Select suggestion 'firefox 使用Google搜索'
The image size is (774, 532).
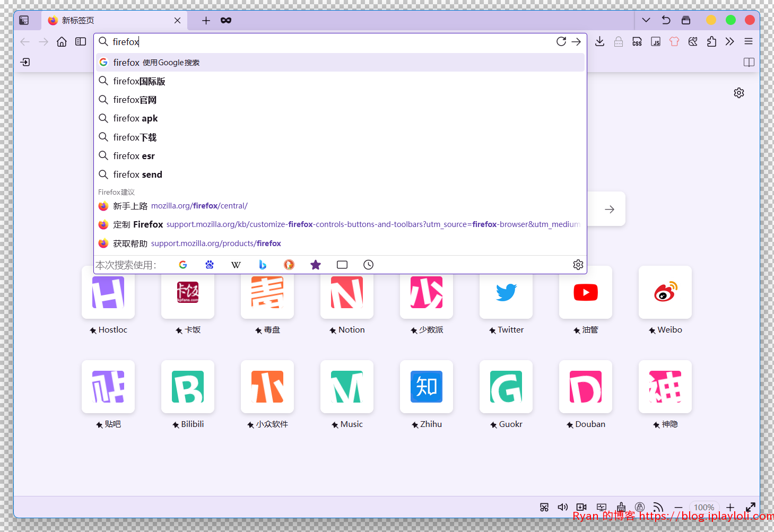click(x=340, y=63)
